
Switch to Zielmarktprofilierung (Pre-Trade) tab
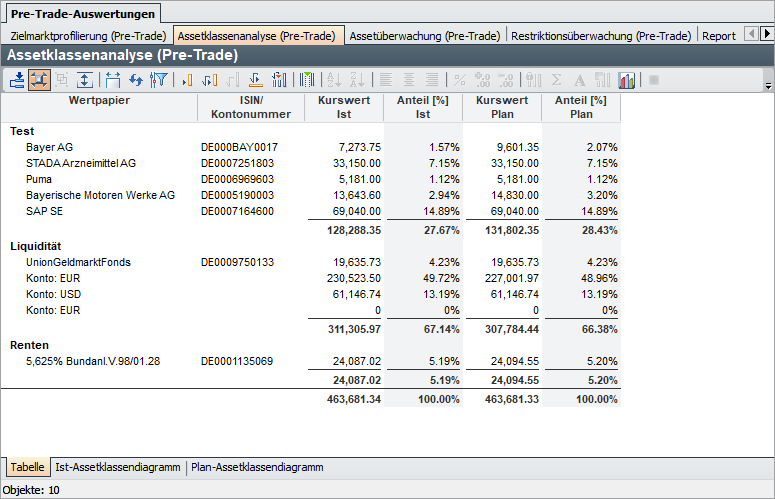[x=88, y=36]
